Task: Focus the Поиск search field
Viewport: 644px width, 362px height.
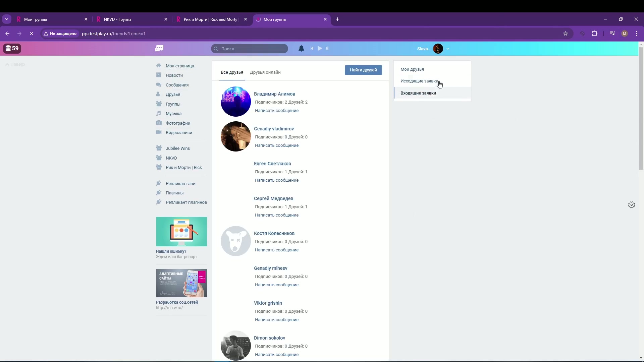Action: (250, 49)
